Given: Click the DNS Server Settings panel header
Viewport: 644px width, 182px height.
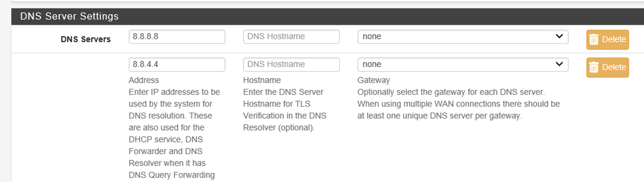Looking at the screenshot, I should (69, 16).
